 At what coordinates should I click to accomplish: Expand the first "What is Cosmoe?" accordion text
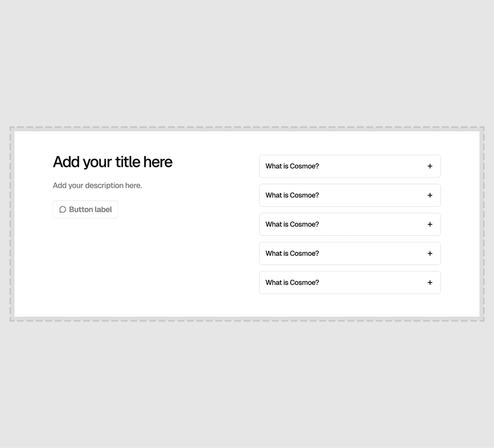coord(292,166)
